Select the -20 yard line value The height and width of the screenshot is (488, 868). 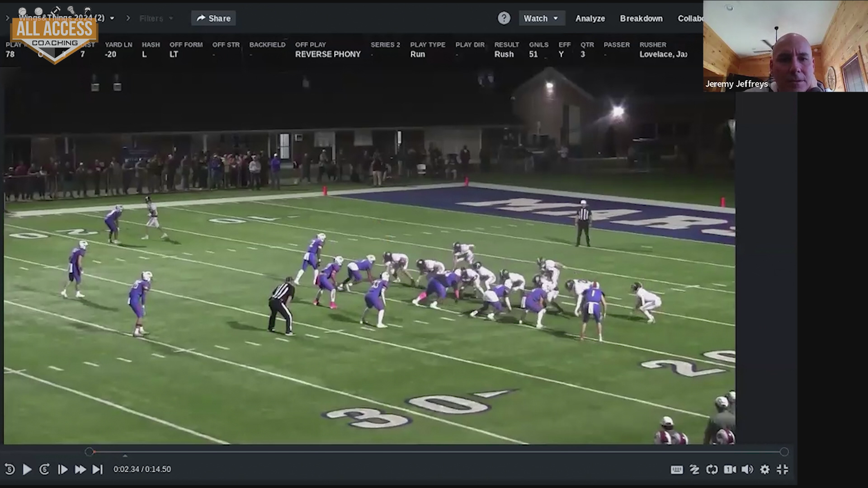110,54
